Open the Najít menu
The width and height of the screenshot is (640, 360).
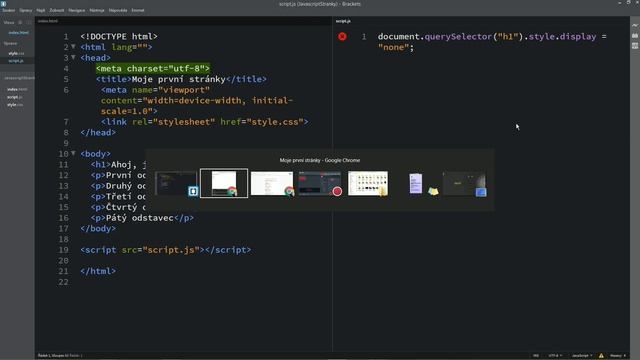coord(41,10)
